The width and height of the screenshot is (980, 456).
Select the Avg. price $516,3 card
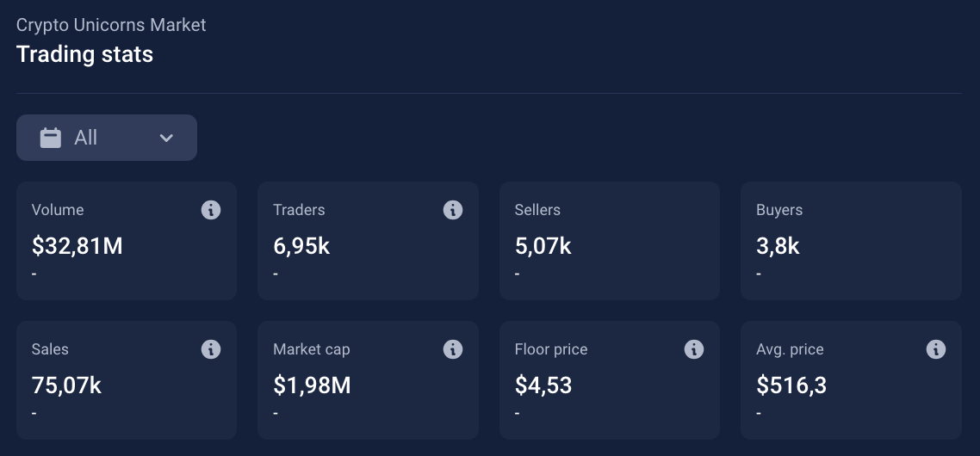tap(851, 380)
